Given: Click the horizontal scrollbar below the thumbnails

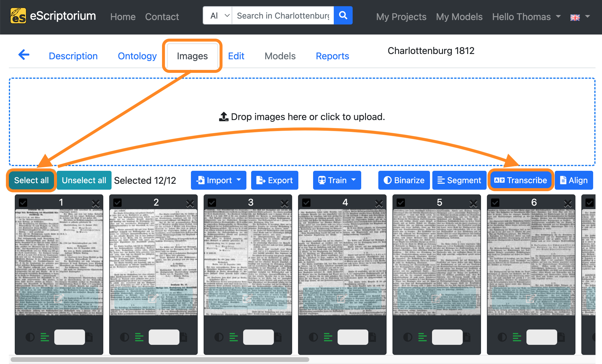Looking at the screenshot, I should point(160,360).
